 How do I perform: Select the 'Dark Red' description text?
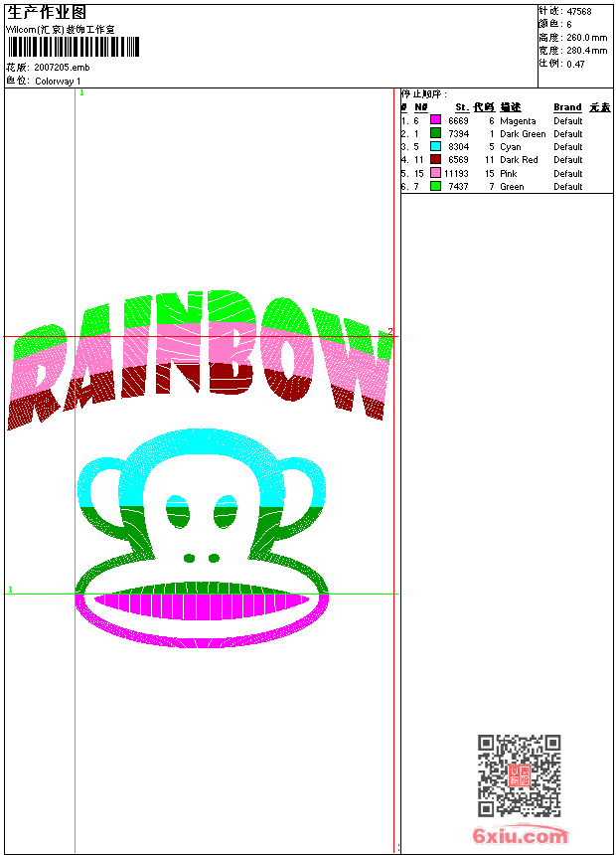click(519, 160)
